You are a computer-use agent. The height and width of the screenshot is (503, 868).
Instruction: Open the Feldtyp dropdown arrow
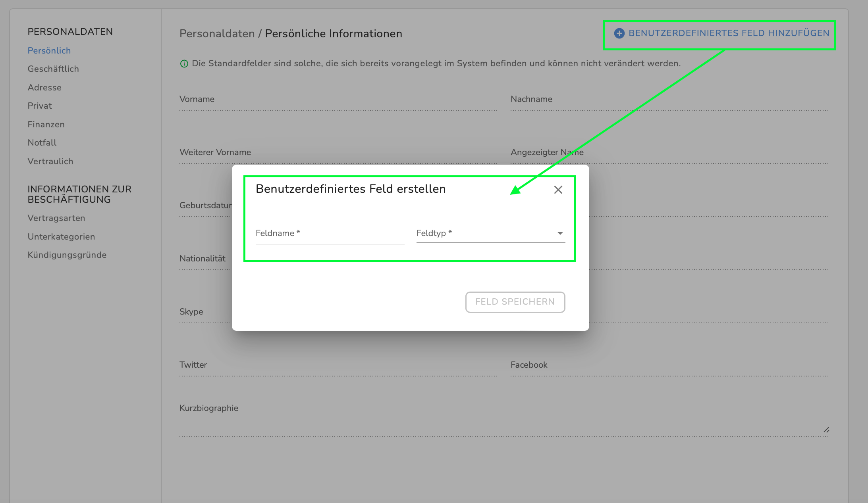pos(560,233)
